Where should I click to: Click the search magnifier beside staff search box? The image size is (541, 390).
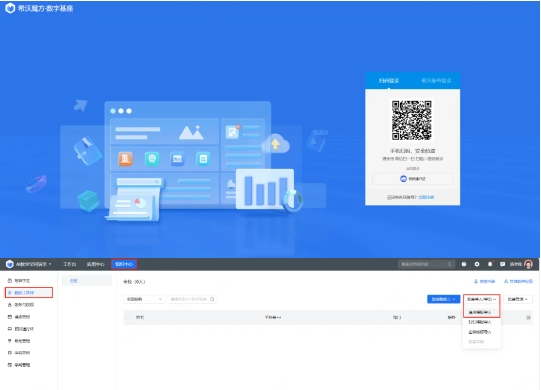pos(212,299)
